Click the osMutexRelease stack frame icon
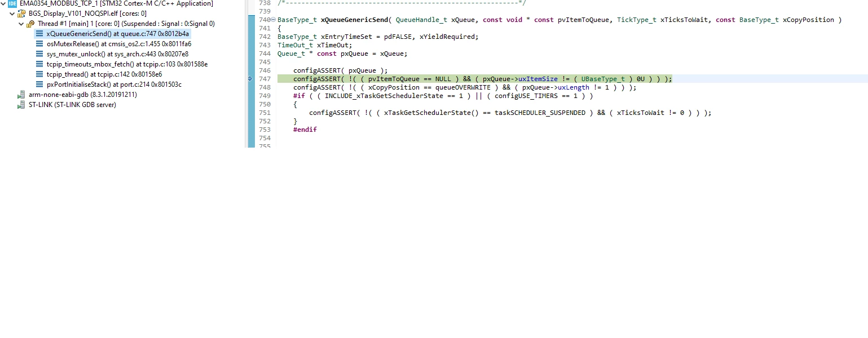The image size is (868, 338). [39, 44]
